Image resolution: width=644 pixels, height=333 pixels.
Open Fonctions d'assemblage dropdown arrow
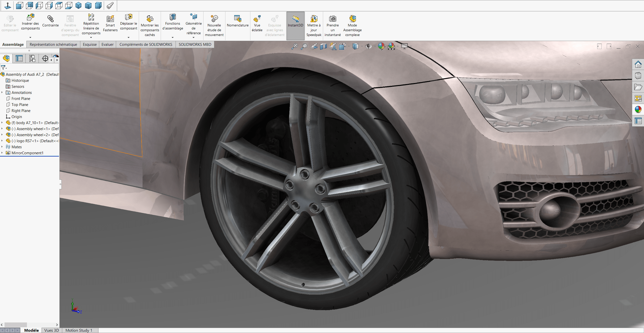(173, 38)
